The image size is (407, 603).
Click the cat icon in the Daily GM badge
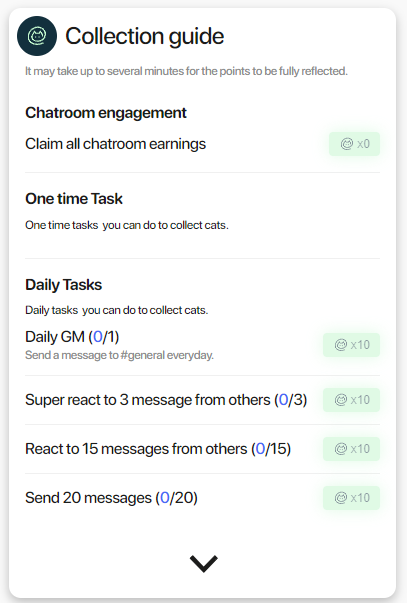click(x=340, y=345)
